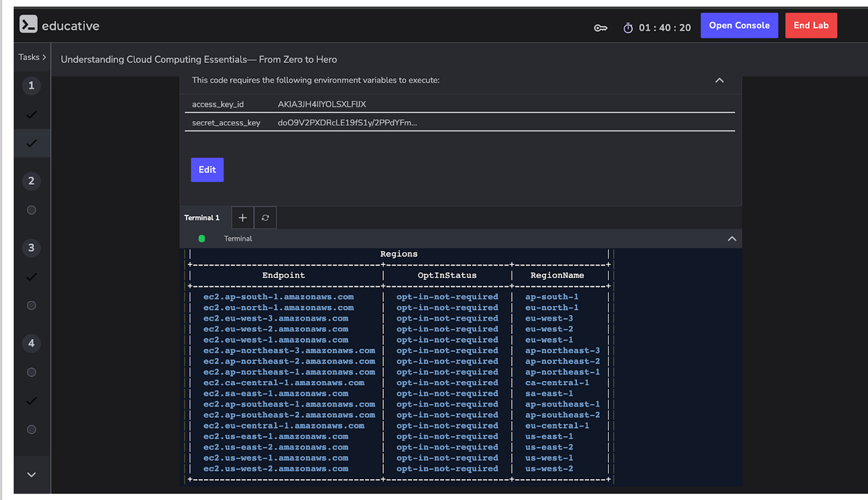Click the RegionName column header
This screenshot has width=868, height=500.
(557, 276)
